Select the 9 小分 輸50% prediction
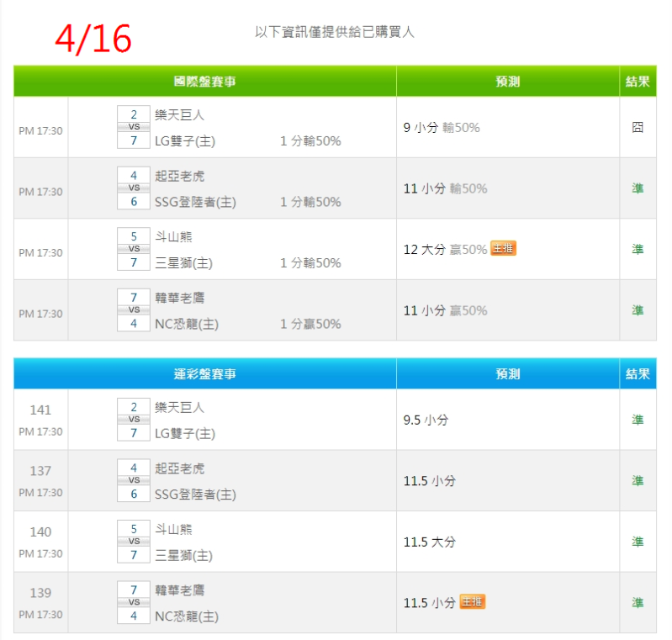 pos(442,127)
